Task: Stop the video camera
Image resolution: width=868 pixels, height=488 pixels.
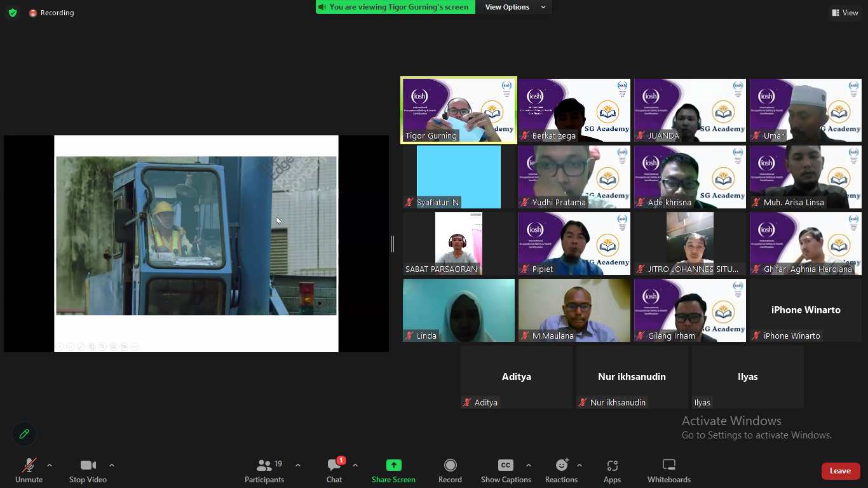Action: [88, 471]
